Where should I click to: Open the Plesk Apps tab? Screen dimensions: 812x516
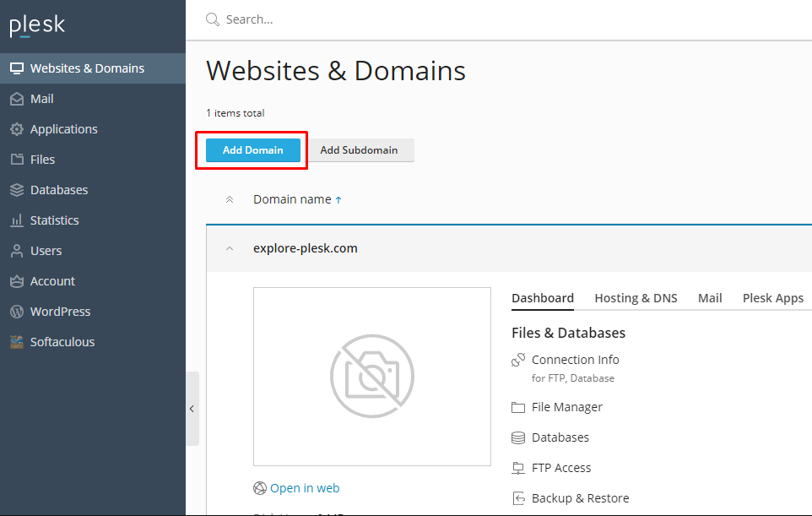tap(772, 297)
